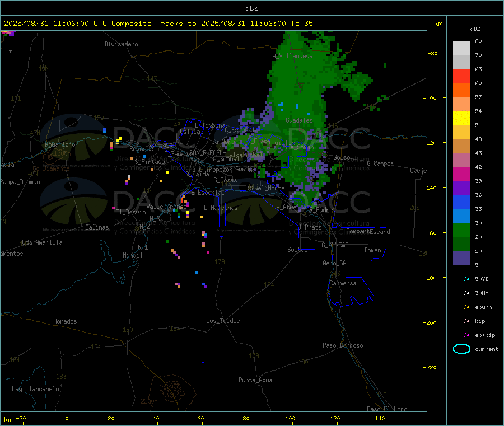This screenshot has height=426, width=504.
Task: Click the Morados label
Action: [x=65, y=321]
